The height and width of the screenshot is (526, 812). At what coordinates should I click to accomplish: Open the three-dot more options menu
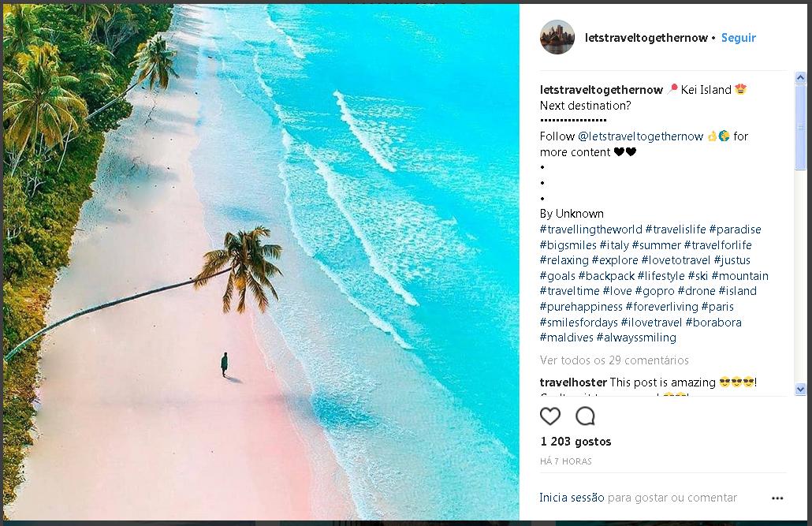pyautogui.click(x=777, y=498)
